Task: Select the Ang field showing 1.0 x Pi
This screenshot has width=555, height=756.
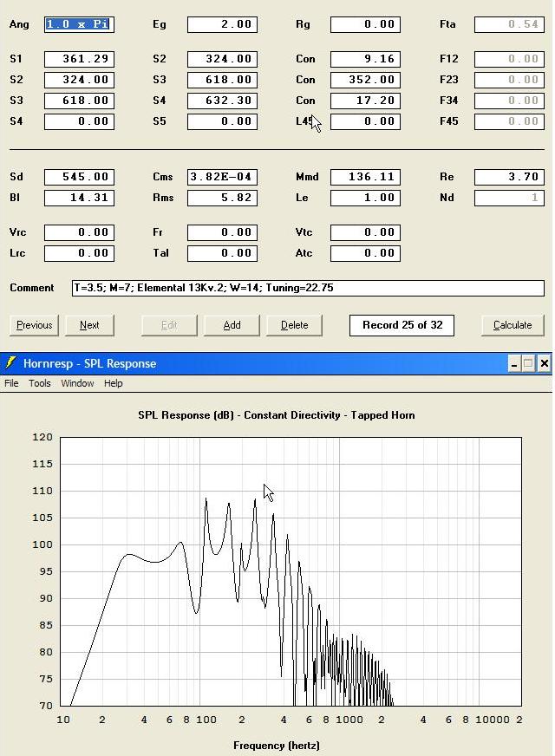Action: (79, 24)
